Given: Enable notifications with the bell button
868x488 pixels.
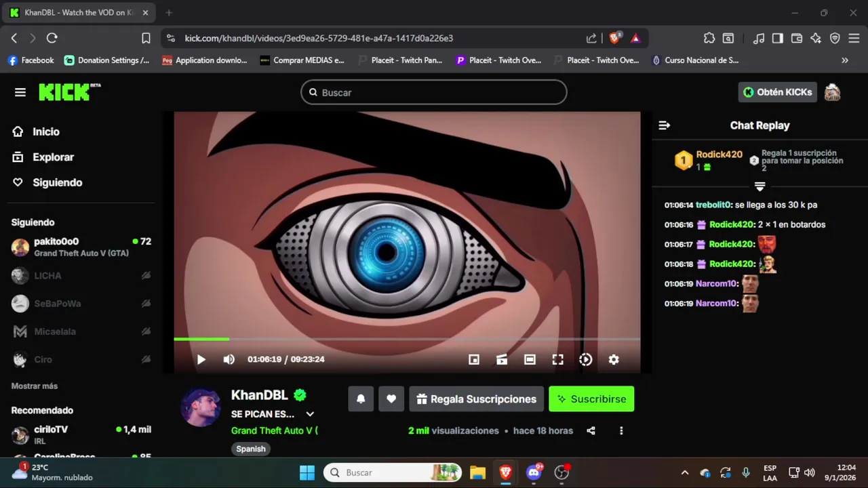Looking at the screenshot, I should click(361, 399).
